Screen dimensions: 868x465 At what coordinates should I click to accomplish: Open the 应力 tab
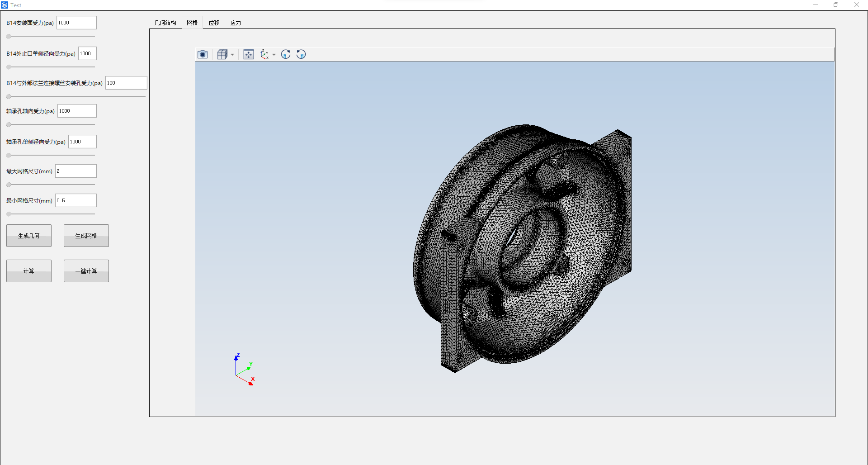(236, 23)
